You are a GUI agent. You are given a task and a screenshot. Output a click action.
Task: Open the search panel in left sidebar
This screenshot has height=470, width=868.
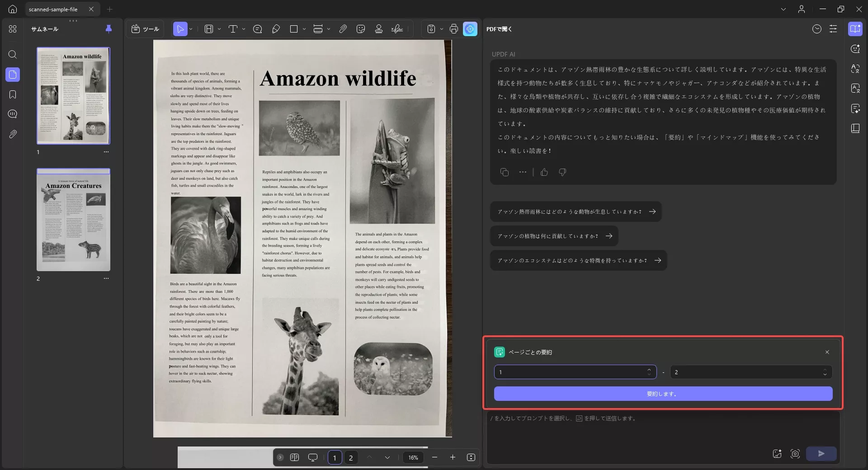tap(13, 55)
